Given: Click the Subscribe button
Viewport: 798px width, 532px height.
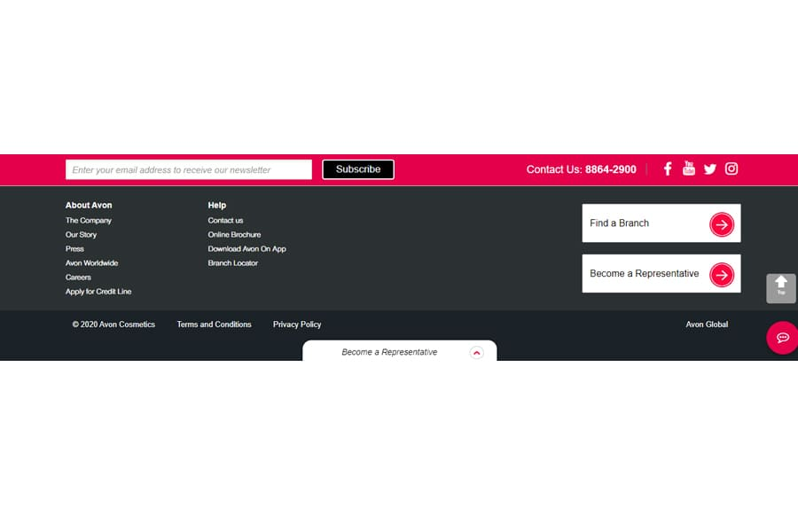Looking at the screenshot, I should 358,169.
